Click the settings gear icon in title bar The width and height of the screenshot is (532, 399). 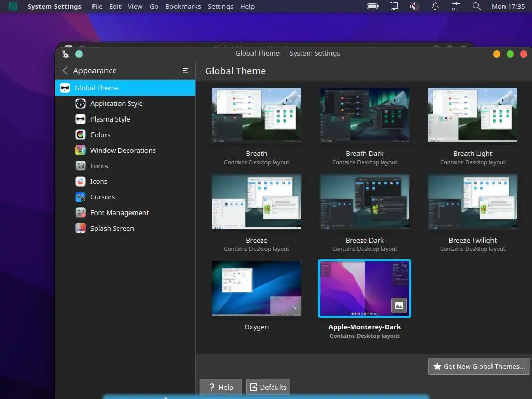point(65,54)
